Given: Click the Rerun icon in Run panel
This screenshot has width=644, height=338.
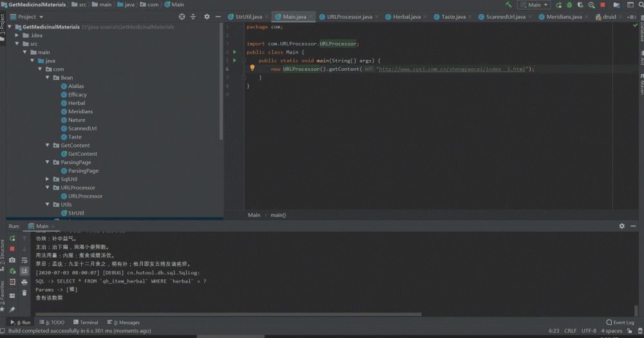Looking at the screenshot, I should [12, 238].
